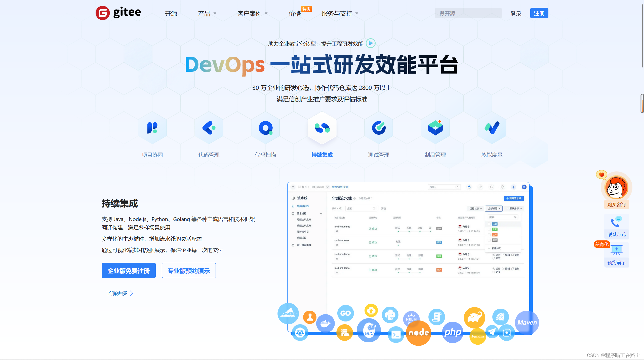
Task: Play the promotional video next to the headline
Action: 370,43
